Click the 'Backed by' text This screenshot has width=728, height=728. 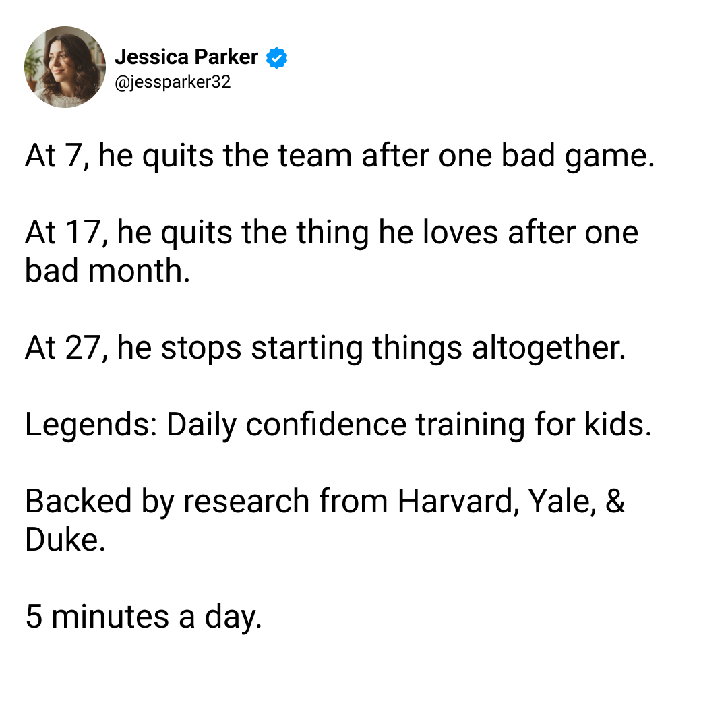pyautogui.click(x=100, y=502)
